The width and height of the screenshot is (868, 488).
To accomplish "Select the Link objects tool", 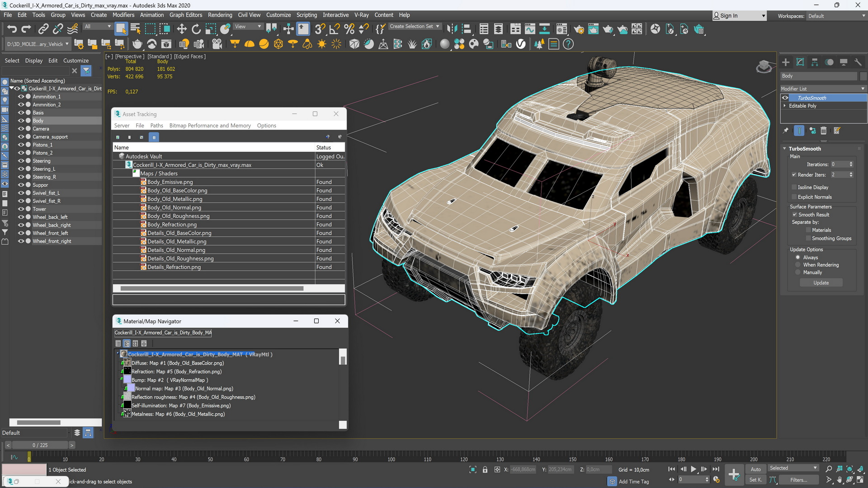I will tap(43, 29).
